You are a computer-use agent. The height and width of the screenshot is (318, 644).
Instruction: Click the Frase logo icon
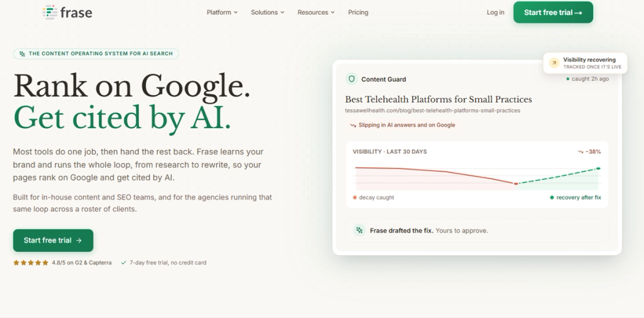[x=50, y=13]
